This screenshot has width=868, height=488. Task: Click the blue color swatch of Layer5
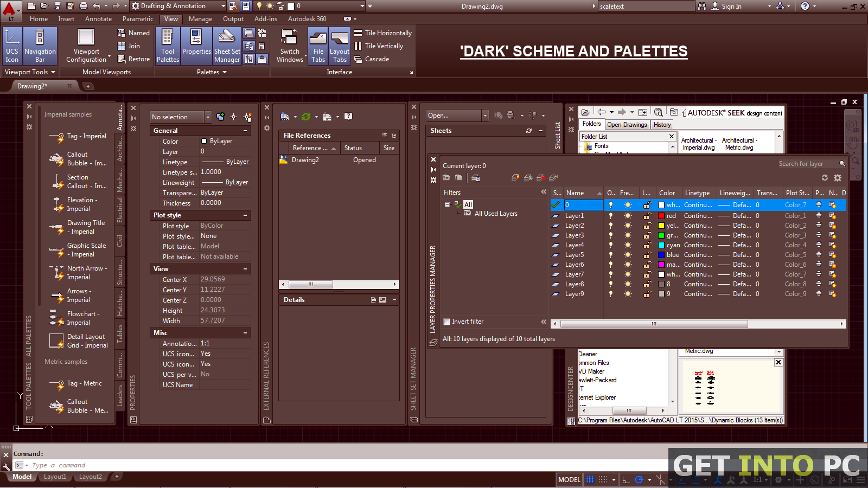tap(661, 255)
